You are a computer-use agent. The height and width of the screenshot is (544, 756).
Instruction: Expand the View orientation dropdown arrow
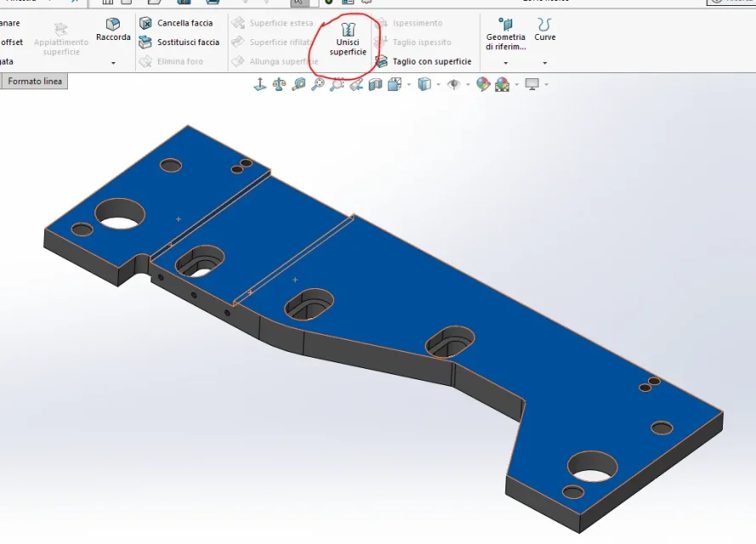[x=409, y=84]
